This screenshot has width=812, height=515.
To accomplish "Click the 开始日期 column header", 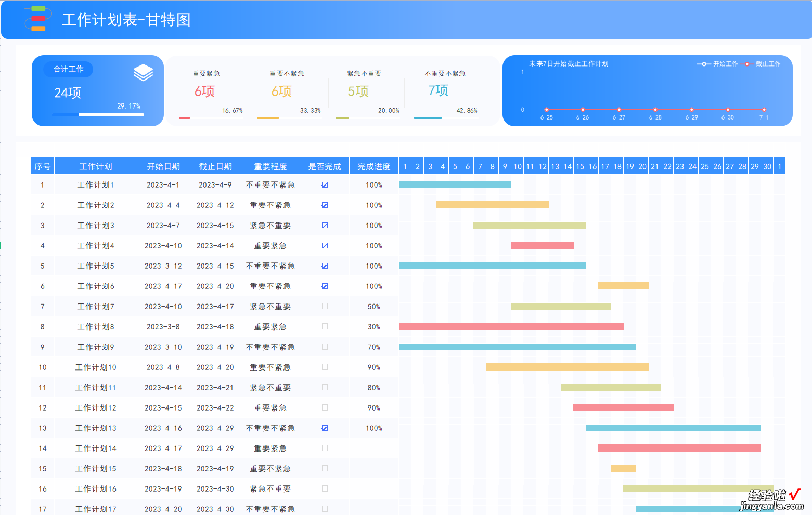I will pos(163,166).
